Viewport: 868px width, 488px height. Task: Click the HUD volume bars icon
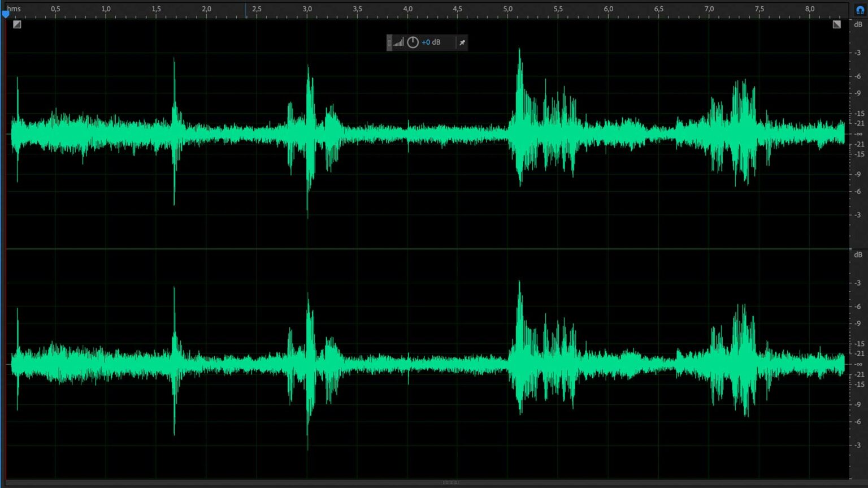(398, 42)
